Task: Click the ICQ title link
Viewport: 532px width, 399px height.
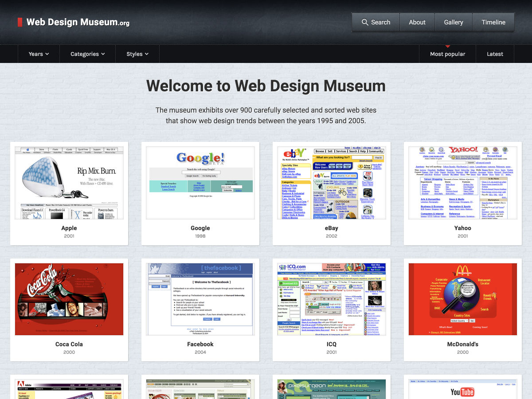Action: point(332,344)
